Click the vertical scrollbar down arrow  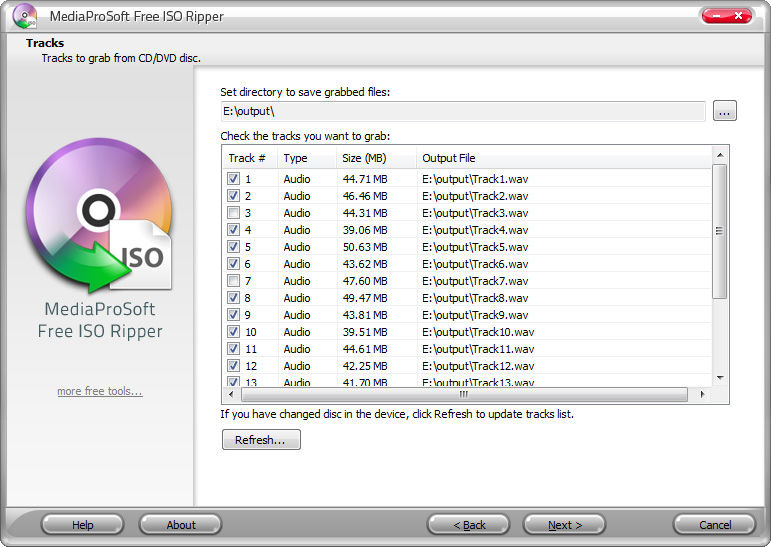tap(720, 378)
